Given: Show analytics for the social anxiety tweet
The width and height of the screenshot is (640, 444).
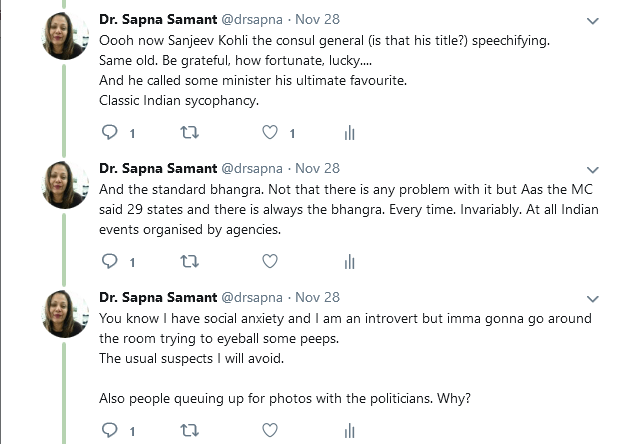Looking at the screenshot, I should pyautogui.click(x=349, y=431).
